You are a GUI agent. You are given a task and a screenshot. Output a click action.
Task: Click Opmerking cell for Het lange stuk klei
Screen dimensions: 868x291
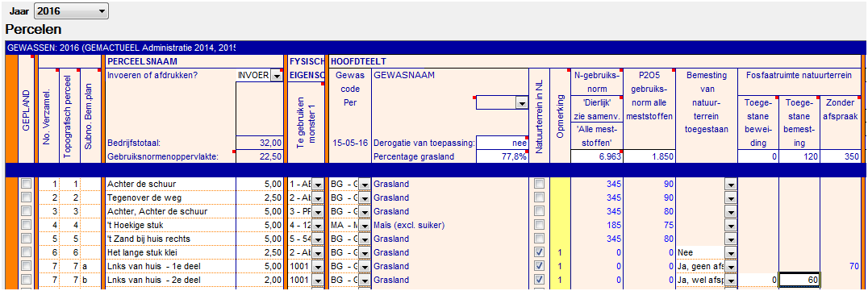tap(560, 253)
